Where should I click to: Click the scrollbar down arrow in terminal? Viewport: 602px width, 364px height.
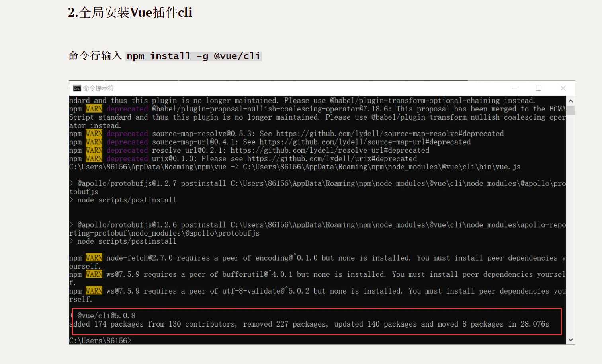point(571,340)
